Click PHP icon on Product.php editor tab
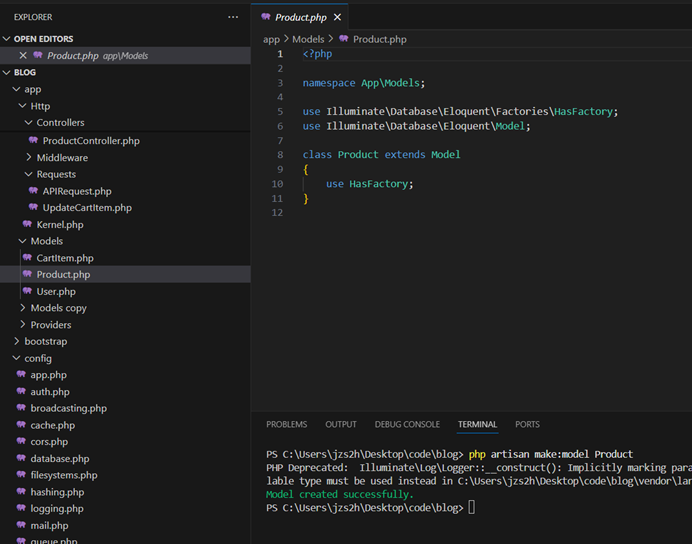 tap(266, 17)
